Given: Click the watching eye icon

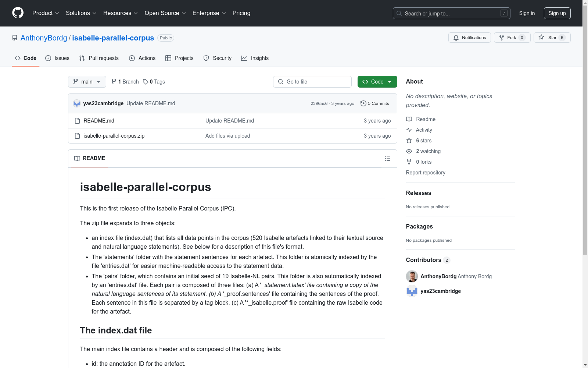Looking at the screenshot, I should click(409, 151).
